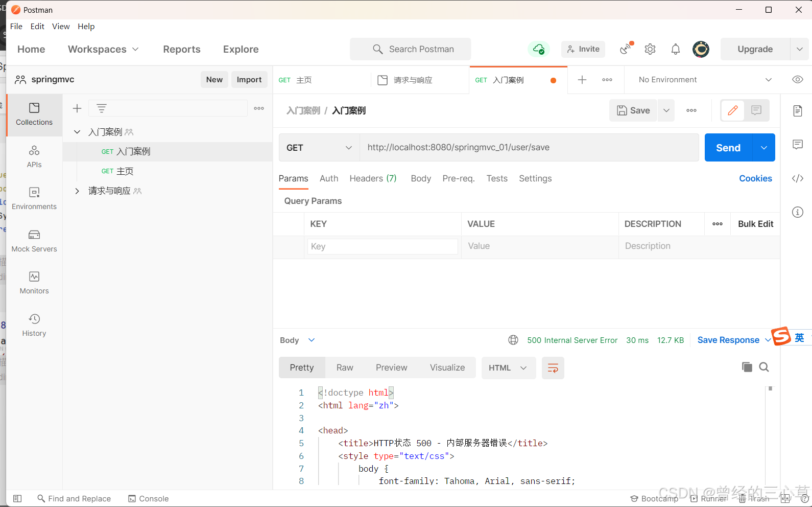Change response format from HTML dropdown
This screenshot has height=507, width=812.
pos(508,368)
